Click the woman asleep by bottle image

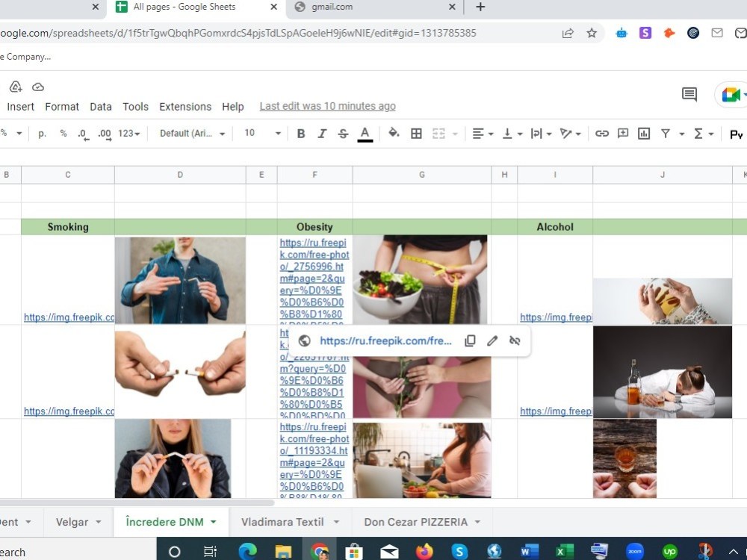point(662,372)
